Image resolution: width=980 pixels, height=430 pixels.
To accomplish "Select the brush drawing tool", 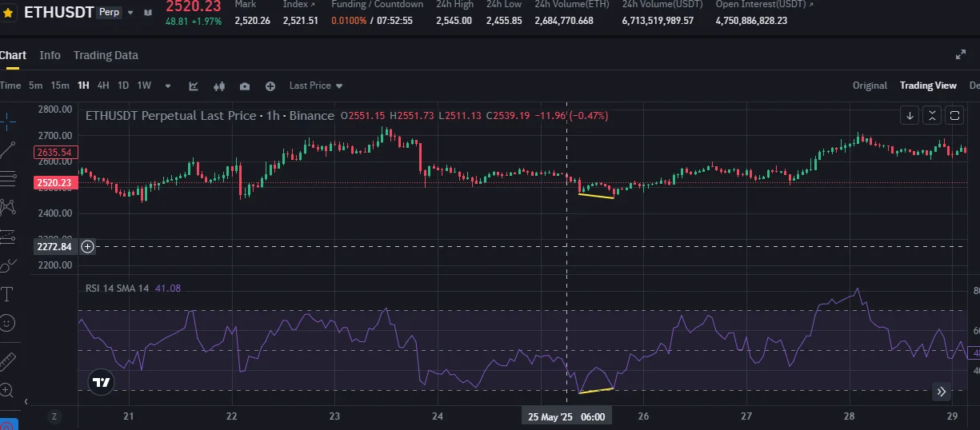I will point(8,265).
